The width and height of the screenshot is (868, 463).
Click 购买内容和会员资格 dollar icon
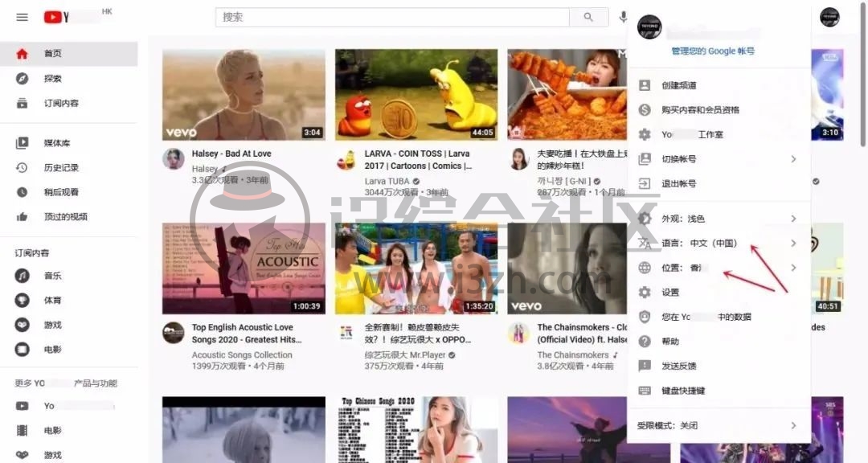point(645,109)
